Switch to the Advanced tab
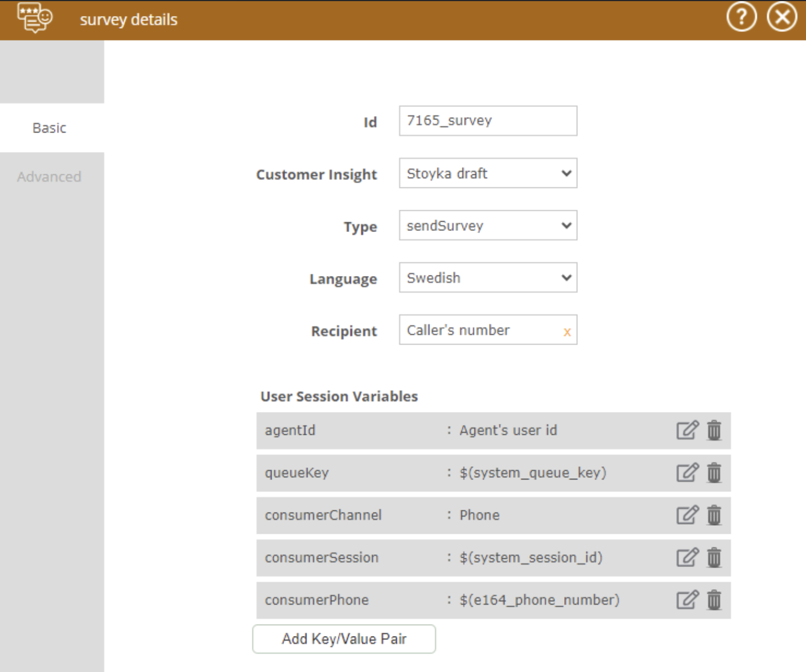This screenshot has width=806, height=672. click(x=49, y=177)
